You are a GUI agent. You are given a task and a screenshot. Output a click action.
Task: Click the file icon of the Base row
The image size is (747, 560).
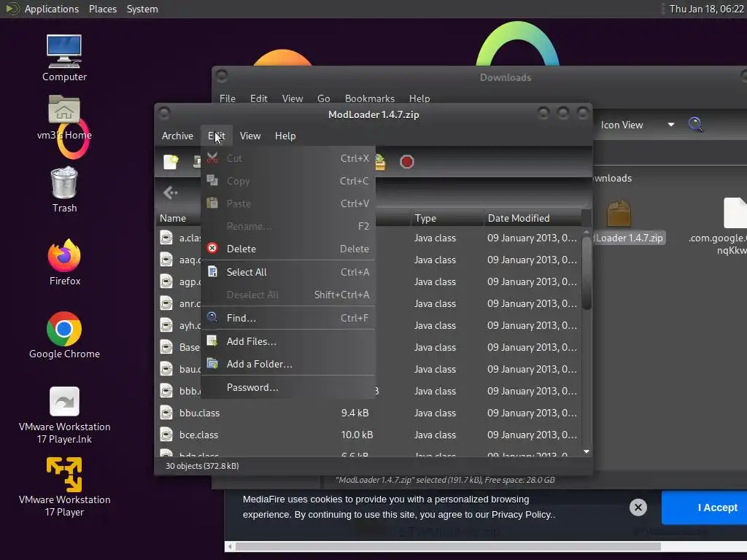pyautogui.click(x=166, y=347)
